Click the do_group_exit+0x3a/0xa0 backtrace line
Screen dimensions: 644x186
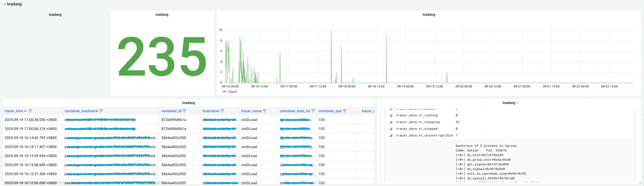(483, 160)
